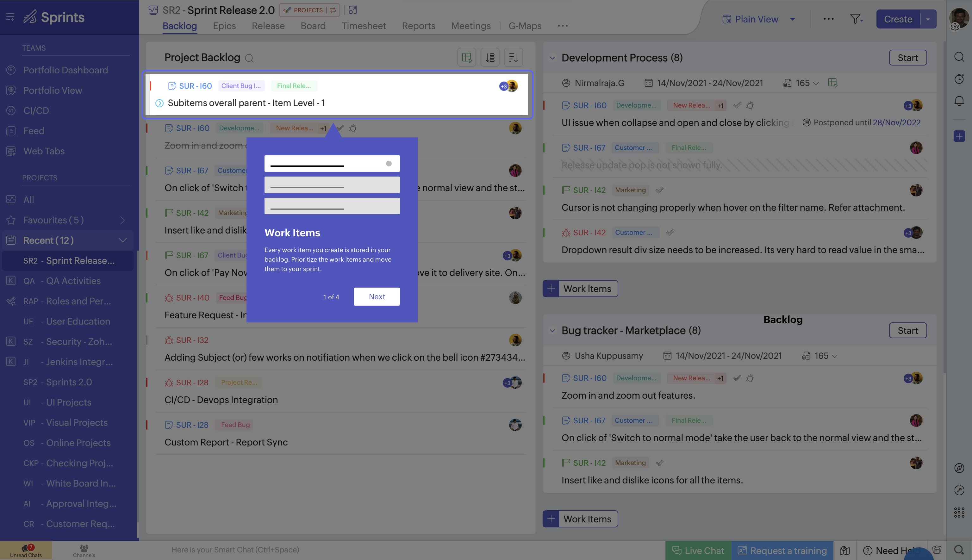972x560 pixels.
Task: Open search in the Project Backlog
Action: (249, 58)
